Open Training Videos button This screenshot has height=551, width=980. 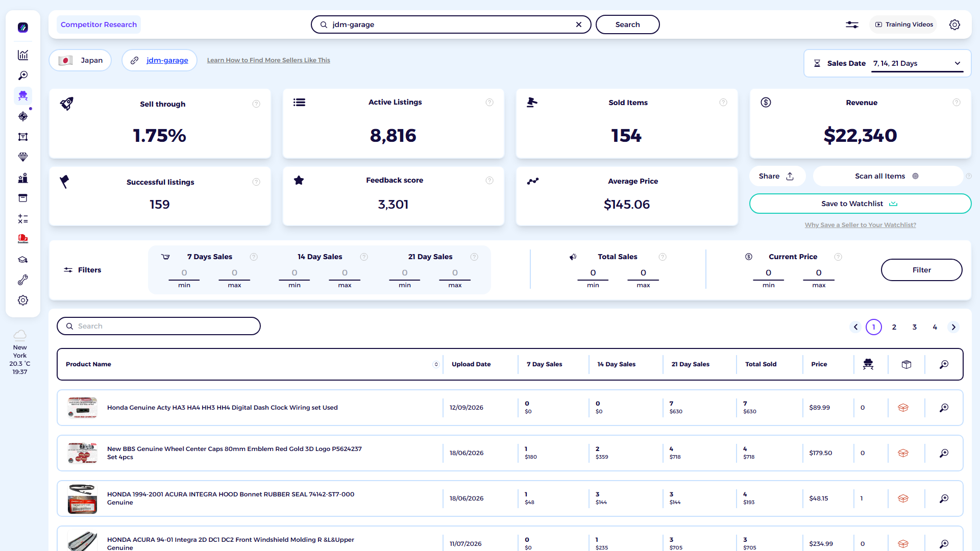pos(903,24)
